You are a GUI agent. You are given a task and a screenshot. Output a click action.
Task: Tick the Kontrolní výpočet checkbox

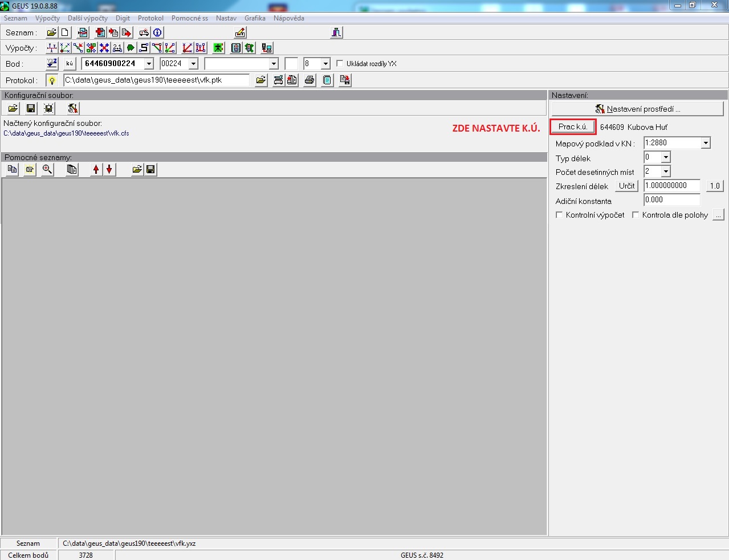[x=559, y=215]
